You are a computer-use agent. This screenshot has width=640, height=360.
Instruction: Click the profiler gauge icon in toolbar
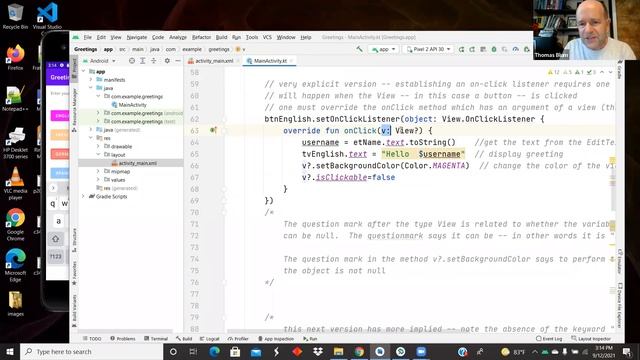pos(516,49)
